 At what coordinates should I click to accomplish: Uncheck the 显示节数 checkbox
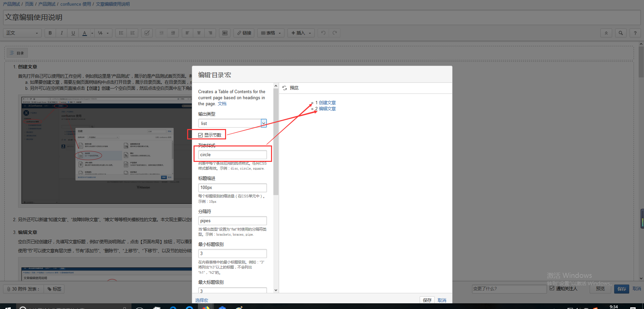pyautogui.click(x=200, y=135)
